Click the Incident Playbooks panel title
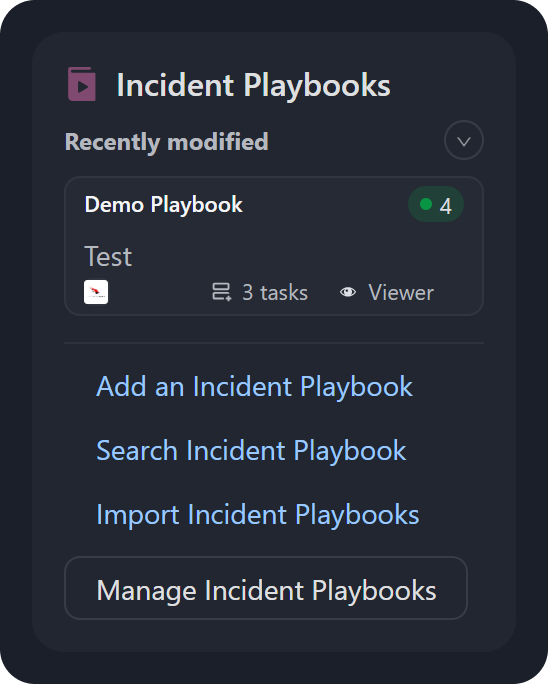This screenshot has height=684, width=548. [253, 85]
